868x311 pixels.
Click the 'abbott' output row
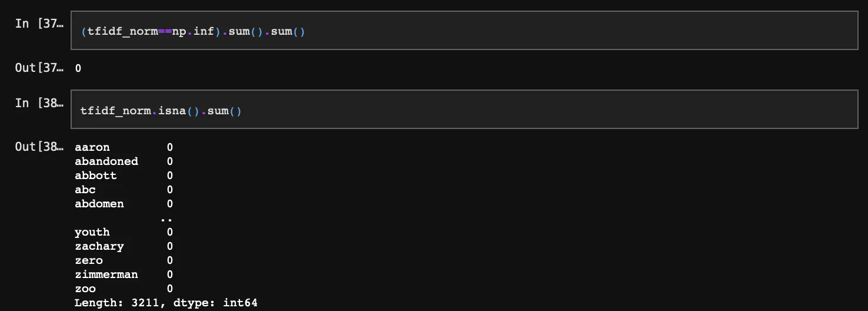click(96, 176)
